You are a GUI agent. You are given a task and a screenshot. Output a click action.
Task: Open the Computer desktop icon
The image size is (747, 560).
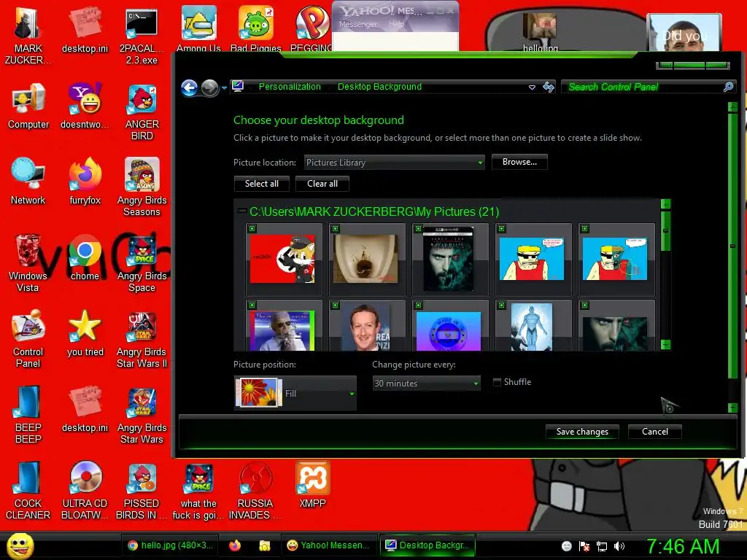click(x=28, y=106)
